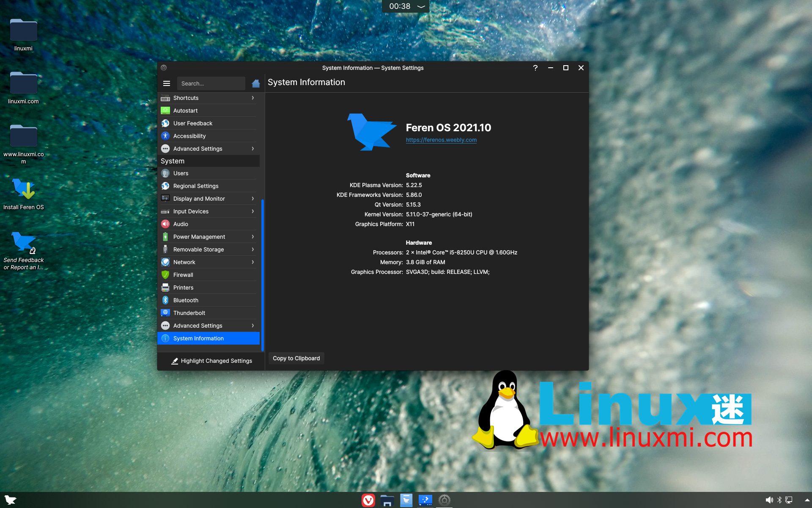Click the Shortcuts keyboard icon
Screen dimensions: 812x508
click(165, 98)
